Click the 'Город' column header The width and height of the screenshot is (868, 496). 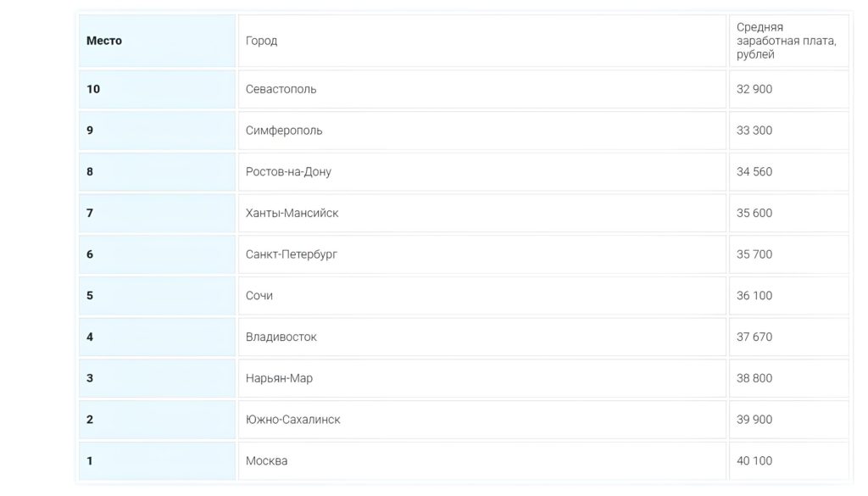point(262,41)
